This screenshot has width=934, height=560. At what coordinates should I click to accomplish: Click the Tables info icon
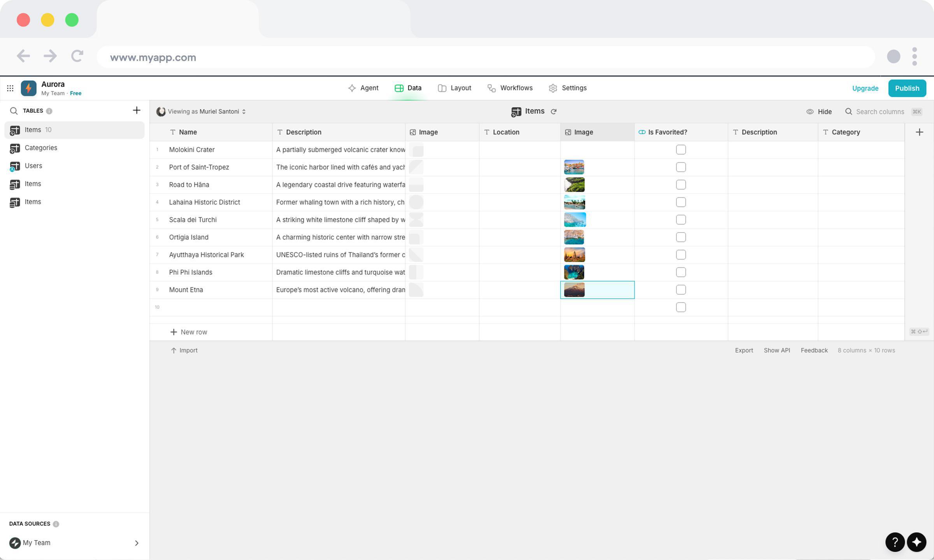[x=49, y=111]
